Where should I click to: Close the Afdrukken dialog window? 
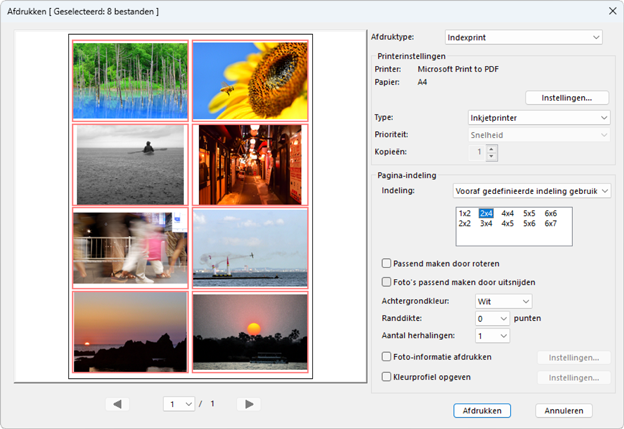coord(611,10)
